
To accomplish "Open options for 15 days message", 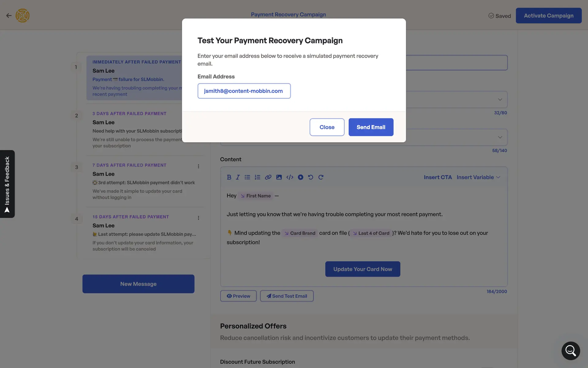I will click(x=198, y=218).
